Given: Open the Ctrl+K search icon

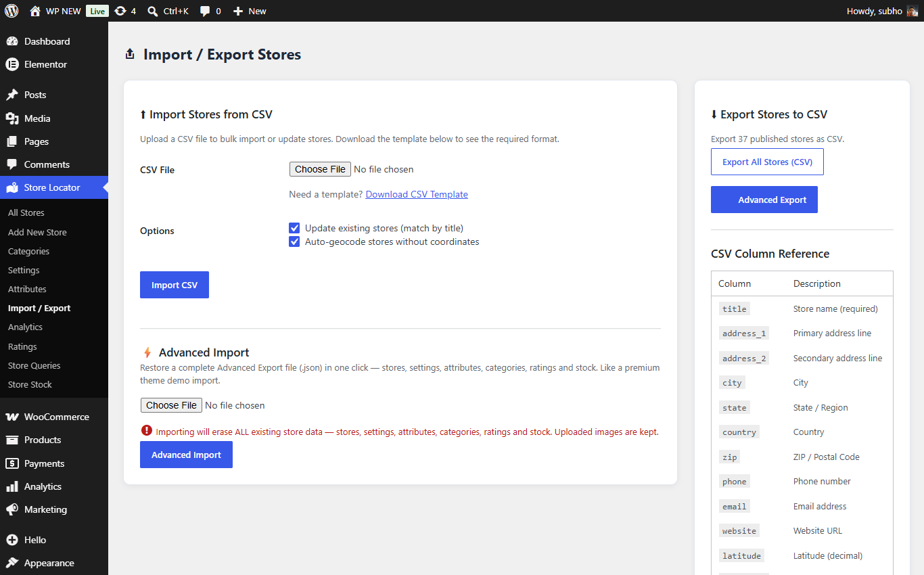Looking at the screenshot, I should point(153,11).
